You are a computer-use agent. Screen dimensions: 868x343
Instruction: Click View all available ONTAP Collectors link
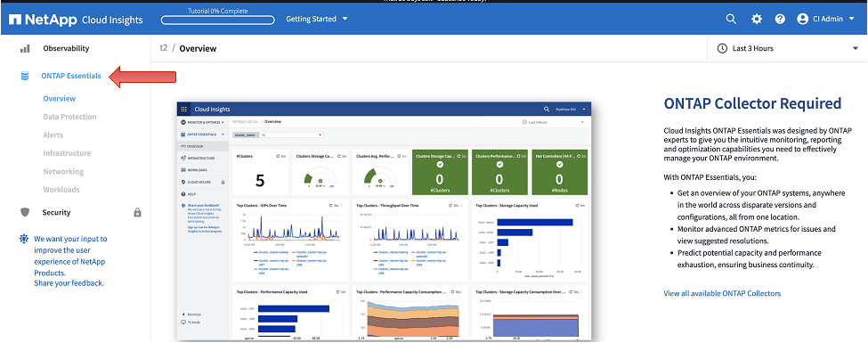722,294
